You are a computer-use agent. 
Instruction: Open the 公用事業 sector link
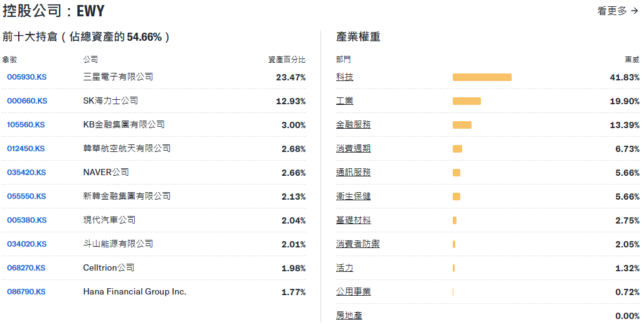[354, 292]
